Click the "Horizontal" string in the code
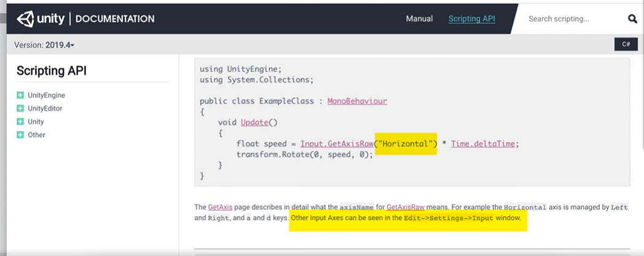The height and width of the screenshot is (256, 644). (x=406, y=143)
